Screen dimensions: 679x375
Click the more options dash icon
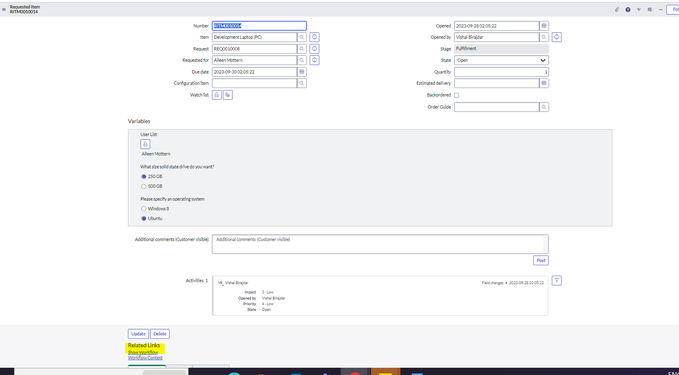click(660, 10)
